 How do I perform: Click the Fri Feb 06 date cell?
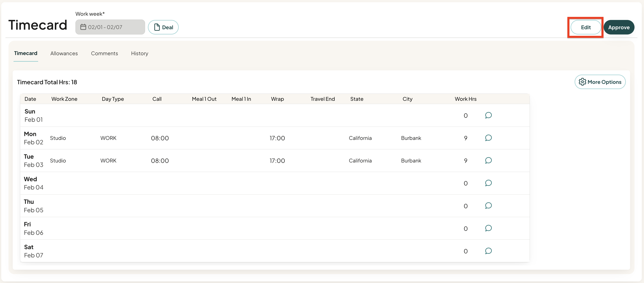click(x=33, y=228)
